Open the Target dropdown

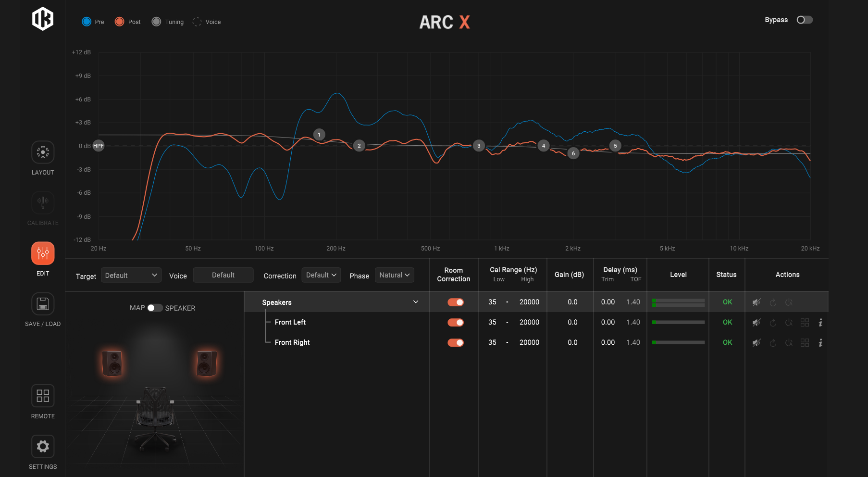pyautogui.click(x=131, y=276)
